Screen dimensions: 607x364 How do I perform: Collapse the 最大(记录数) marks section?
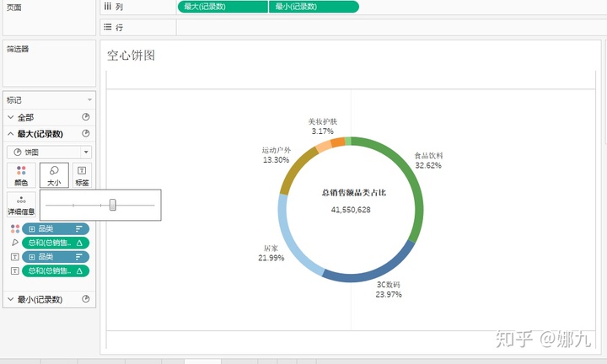(11, 134)
